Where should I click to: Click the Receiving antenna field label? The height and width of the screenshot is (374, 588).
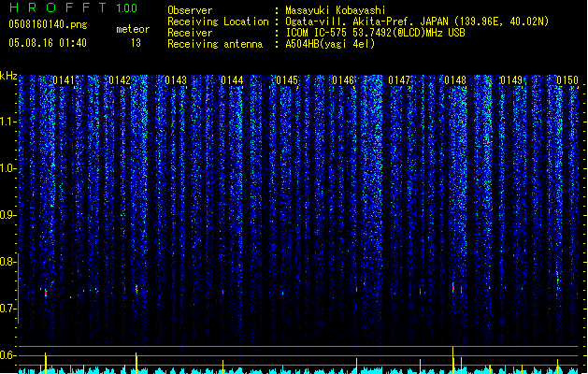pos(215,44)
